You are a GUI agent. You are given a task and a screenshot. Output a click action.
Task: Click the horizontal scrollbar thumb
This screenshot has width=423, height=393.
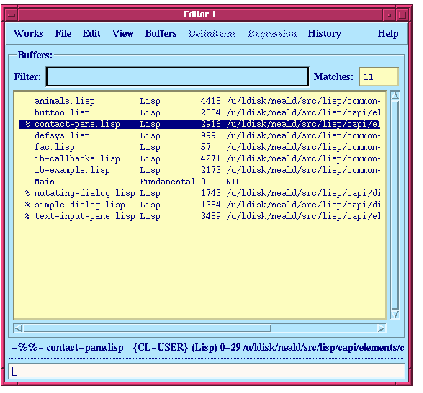pos(147,329)
